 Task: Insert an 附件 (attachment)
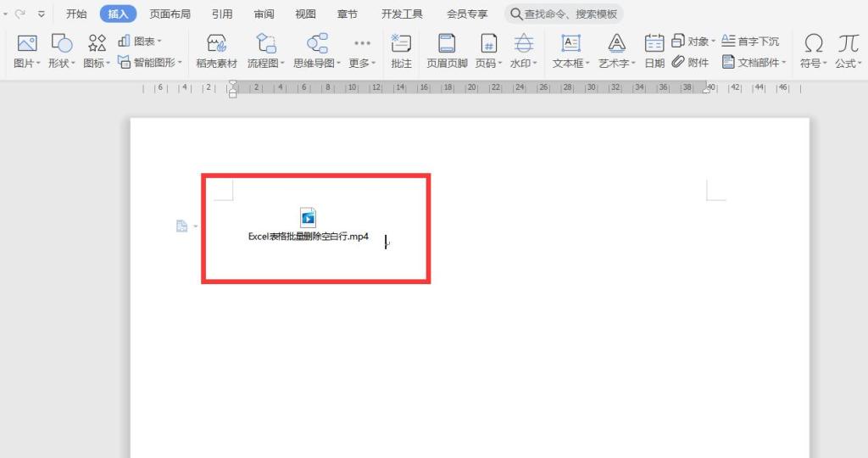(690, 62)
